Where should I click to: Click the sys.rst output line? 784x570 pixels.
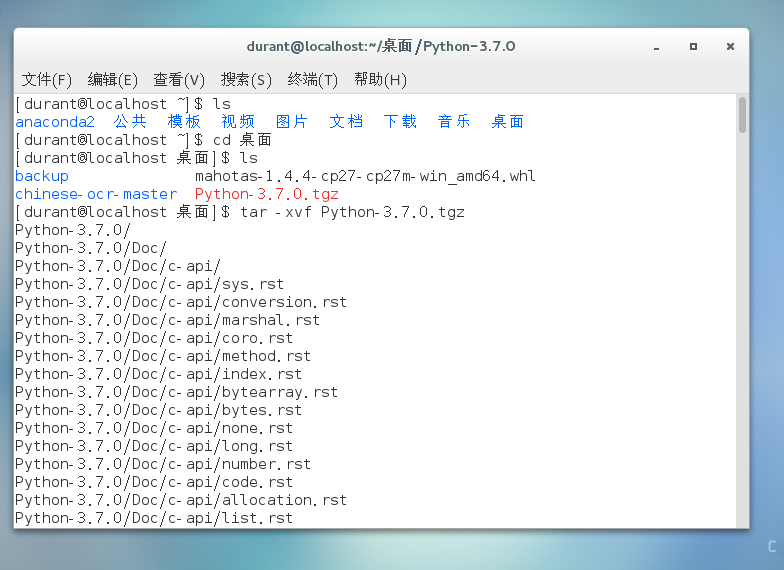pyautogui.click(x=150, y=284)
